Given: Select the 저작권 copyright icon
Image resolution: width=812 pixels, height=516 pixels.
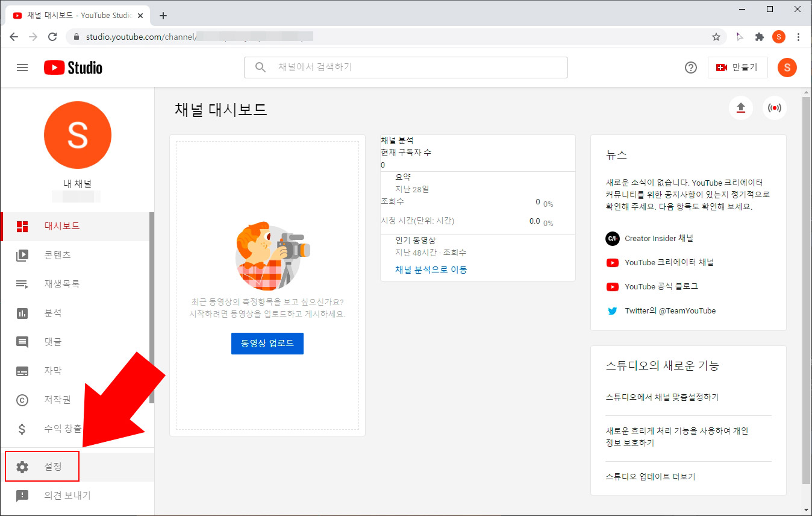Looking at the screenshot, I should 22,400.
